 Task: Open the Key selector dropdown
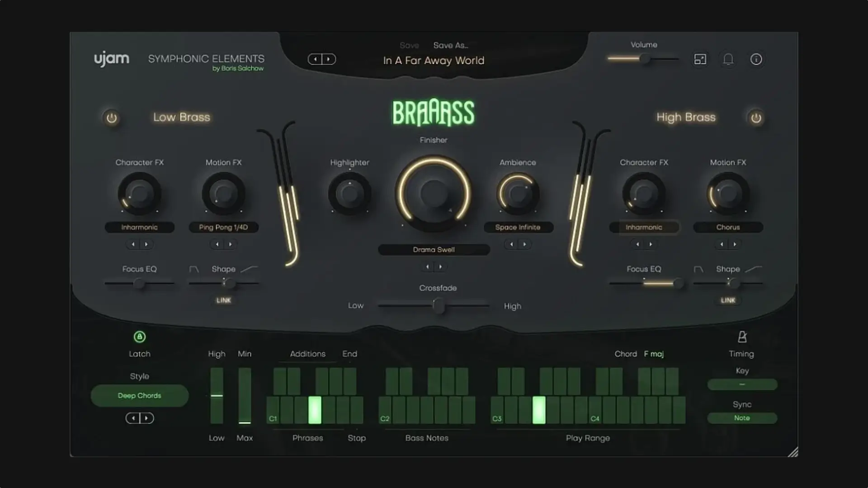tap(742, 385)
